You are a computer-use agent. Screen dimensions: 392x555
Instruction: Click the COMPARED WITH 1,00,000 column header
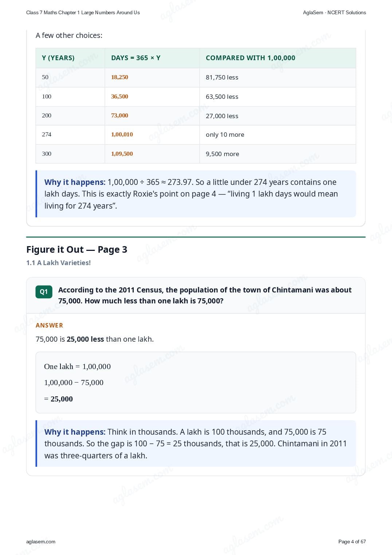click(251, 58)
